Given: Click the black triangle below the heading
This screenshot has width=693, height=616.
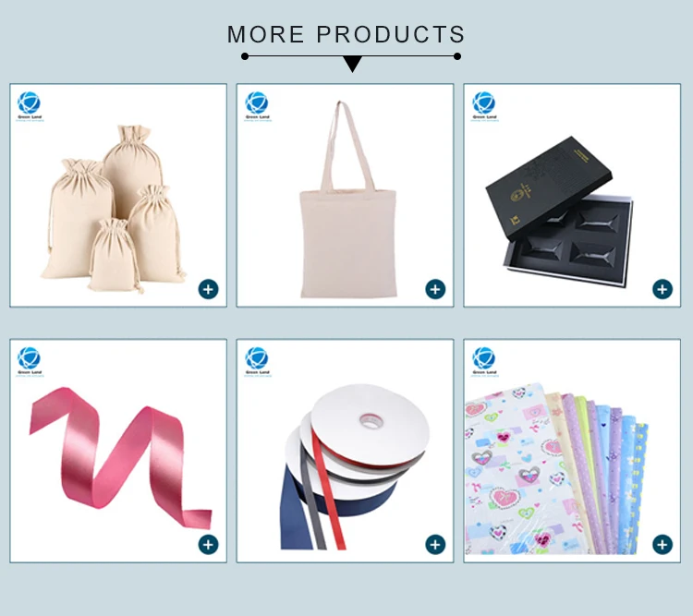Looking at the screenshot, I should [x=353, y=64].
